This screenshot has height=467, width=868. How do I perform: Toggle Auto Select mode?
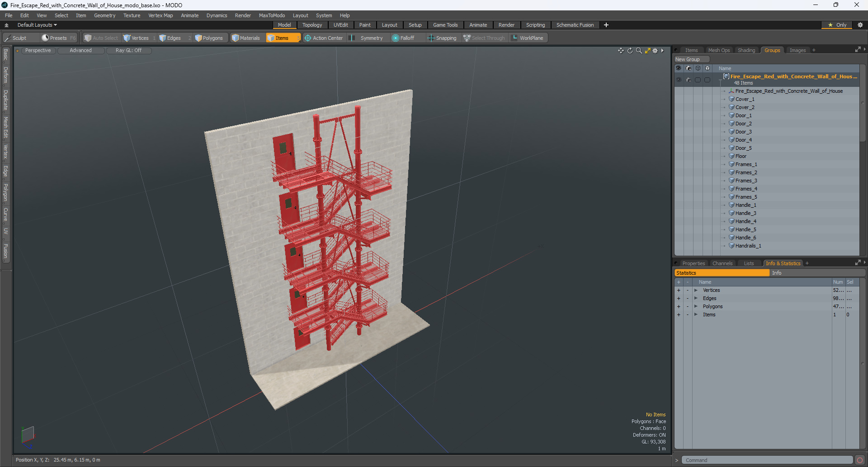tap(101, 38)
